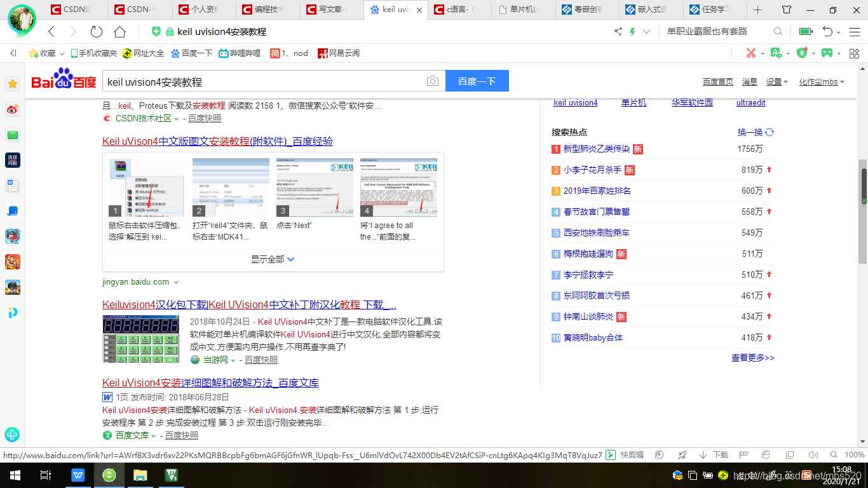Go to home page icon
This screenshot has width=868, height=488.
click(119, 32)
